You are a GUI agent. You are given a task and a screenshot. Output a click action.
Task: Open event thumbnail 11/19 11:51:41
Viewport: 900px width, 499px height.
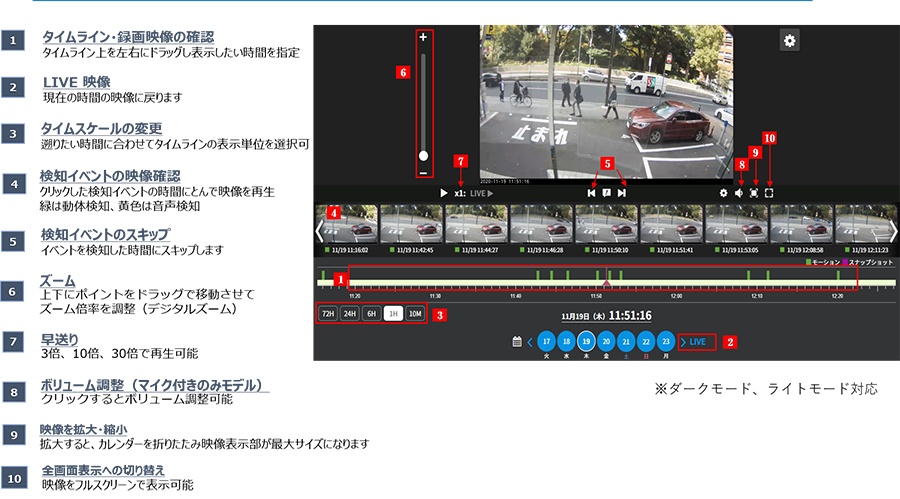[671, 225]
